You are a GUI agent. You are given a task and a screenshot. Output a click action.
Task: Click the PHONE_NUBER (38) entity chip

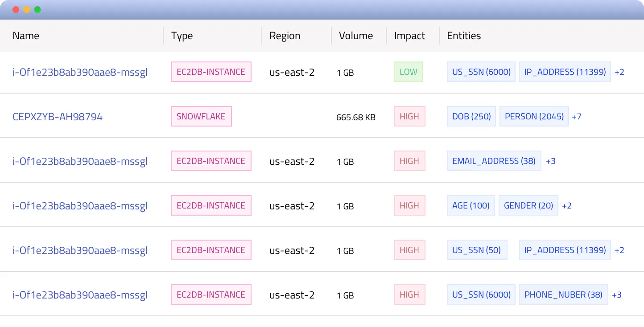(563, 294)
